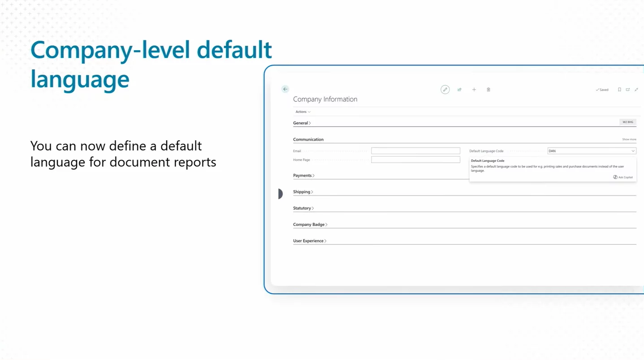This screenshot has width=644, height=360.
Task: Expand the Company Badge section
Action: coord(310,225)
